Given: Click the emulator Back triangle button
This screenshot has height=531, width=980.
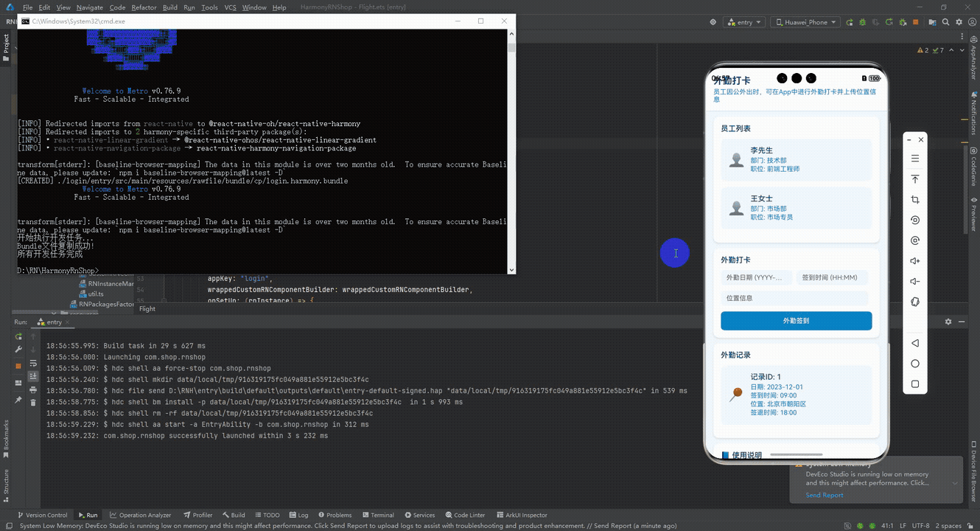Looking at the screenshot, I should click(x=915, y=343).
